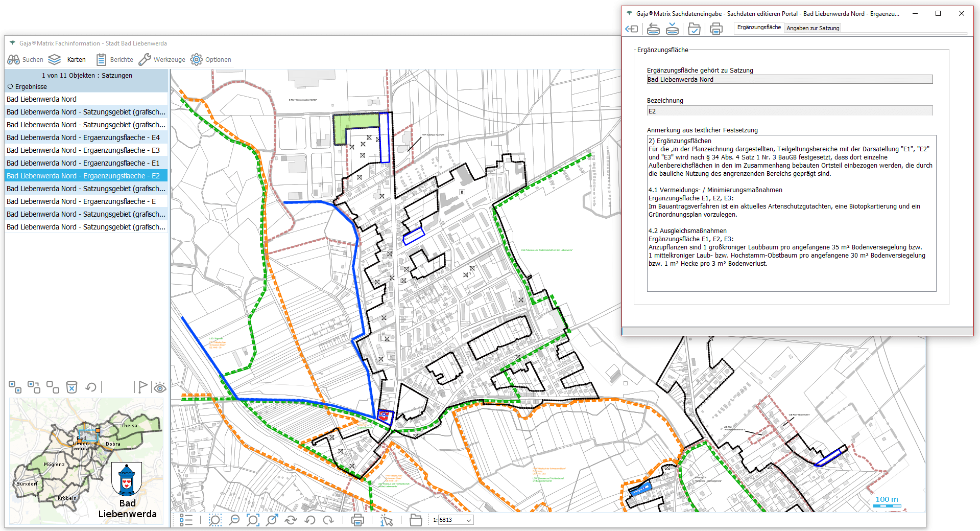Open the map scale dropdown

pos(469,520)
